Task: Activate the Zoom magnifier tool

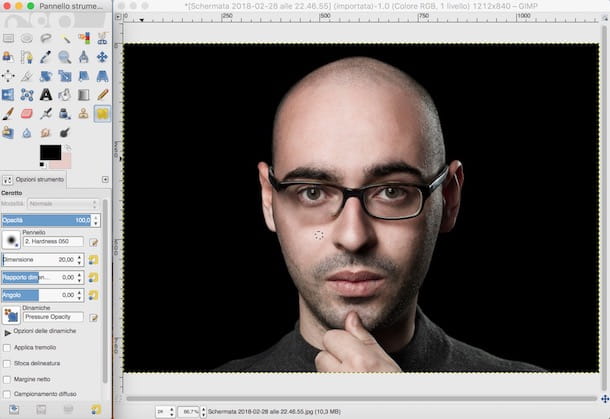Action: tap(65, 57)
